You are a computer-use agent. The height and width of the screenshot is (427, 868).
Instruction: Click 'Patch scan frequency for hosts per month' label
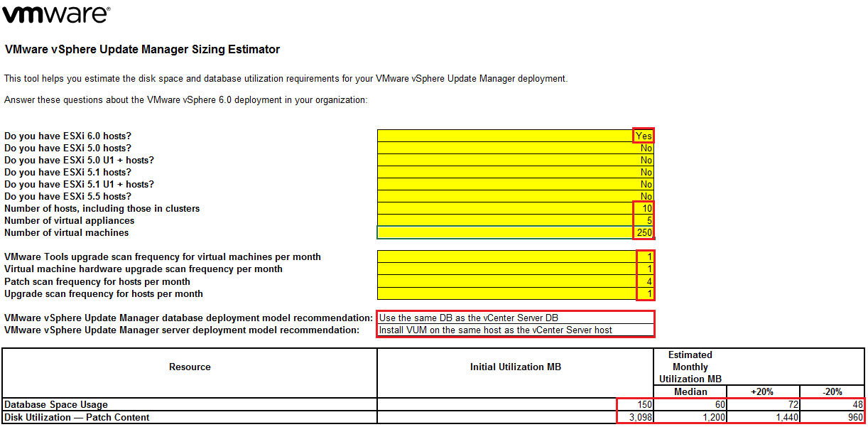(x=97, y=281)
